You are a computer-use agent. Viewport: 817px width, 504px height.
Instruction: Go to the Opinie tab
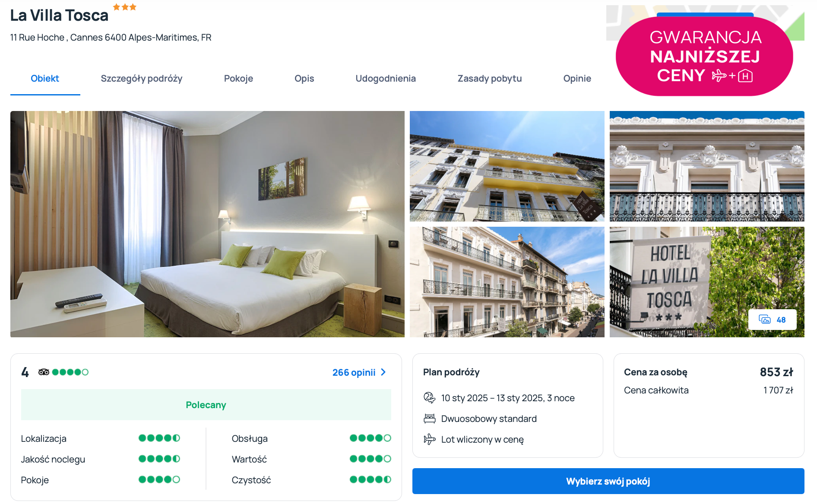pyautogui.click(x=577, y=79)
